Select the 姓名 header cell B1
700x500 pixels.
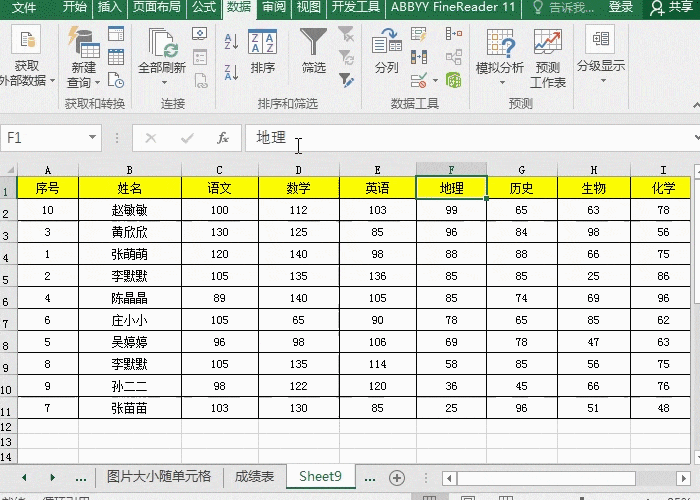point(129,188)
